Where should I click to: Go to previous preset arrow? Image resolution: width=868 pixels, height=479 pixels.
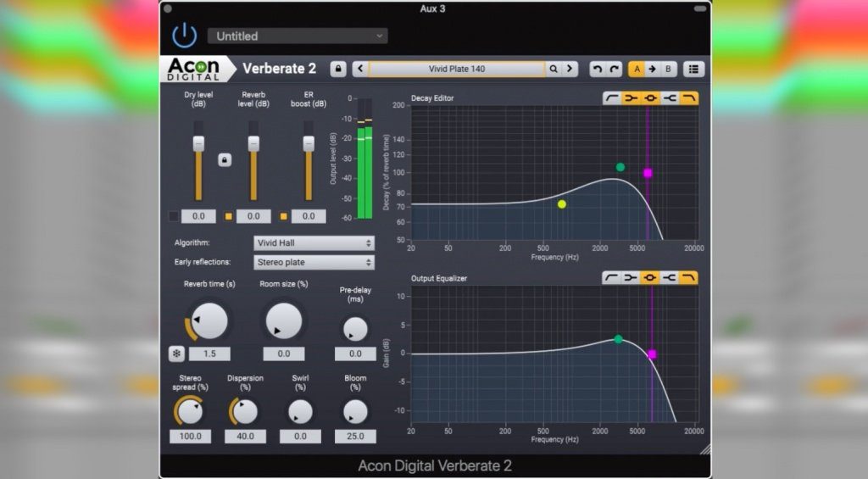tap(360, 70)
